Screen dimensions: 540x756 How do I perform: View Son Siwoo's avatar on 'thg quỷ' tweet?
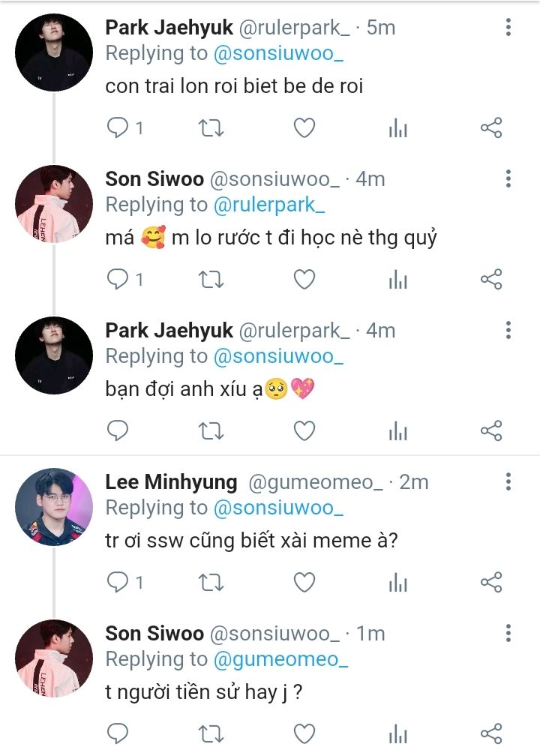point(54,205)
